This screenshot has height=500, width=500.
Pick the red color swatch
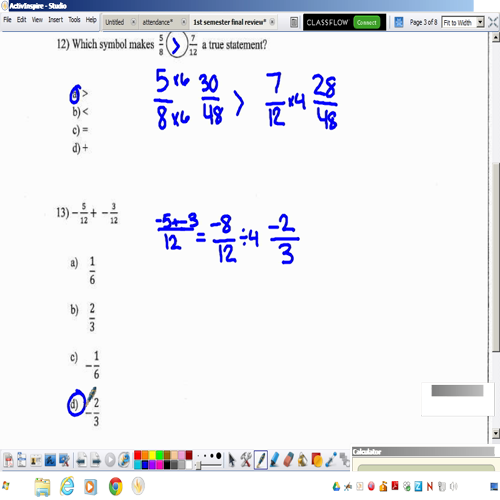(137, 455)
